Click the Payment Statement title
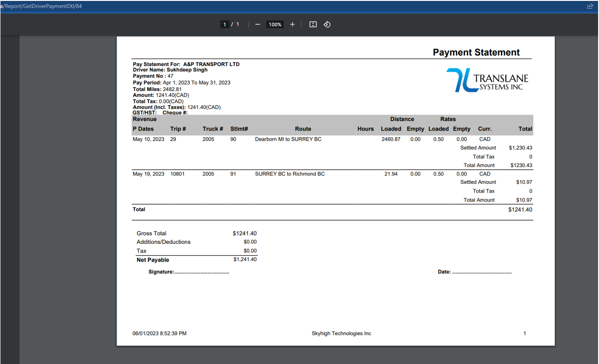Image resolution: width=599 pixels, height=364 pixels. pos(476,52)
